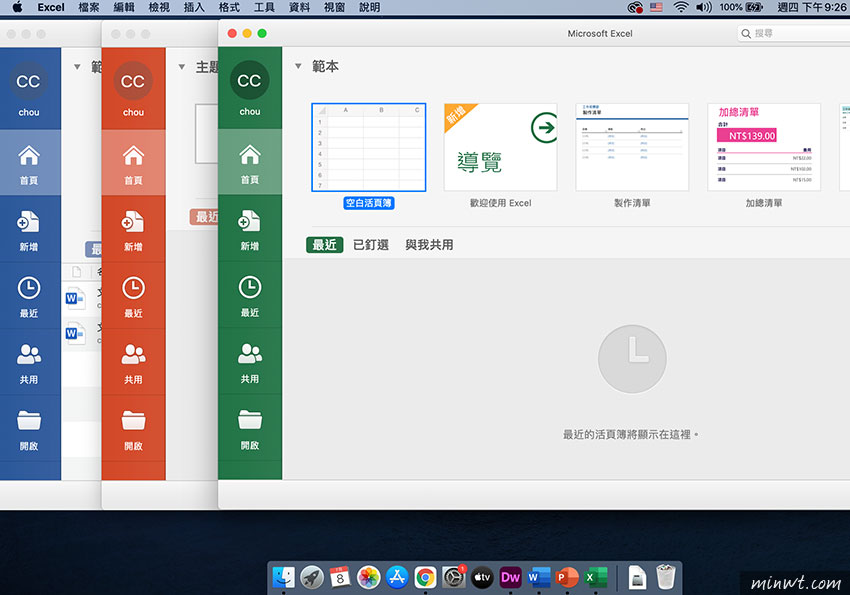Open Google Chrome in the Dock
Screen dimensions: 850x595
coord(426,577)
